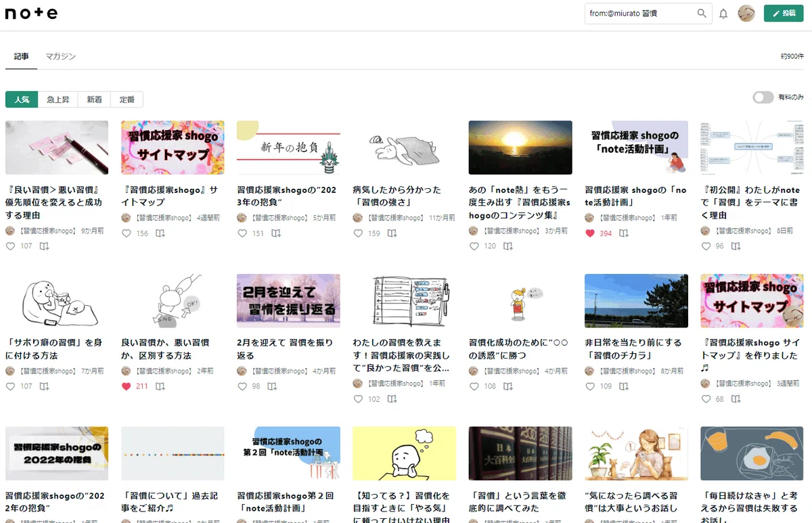812x523 pixels.
Task: Like the article with 107 likes about 優先順位
Action: click(10, 246)
